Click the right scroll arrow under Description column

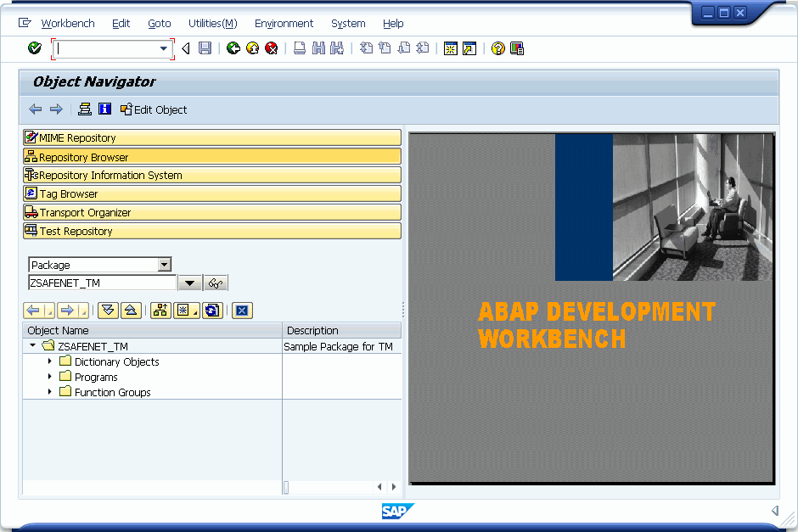point(393,487)
